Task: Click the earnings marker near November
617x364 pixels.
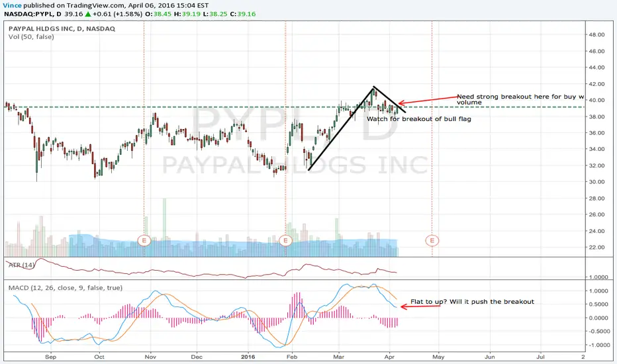Action: point(144,240)
